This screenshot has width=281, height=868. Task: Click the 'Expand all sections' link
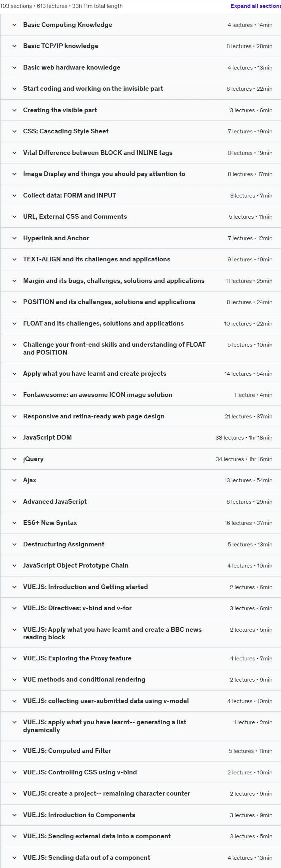tap(256, 6)
